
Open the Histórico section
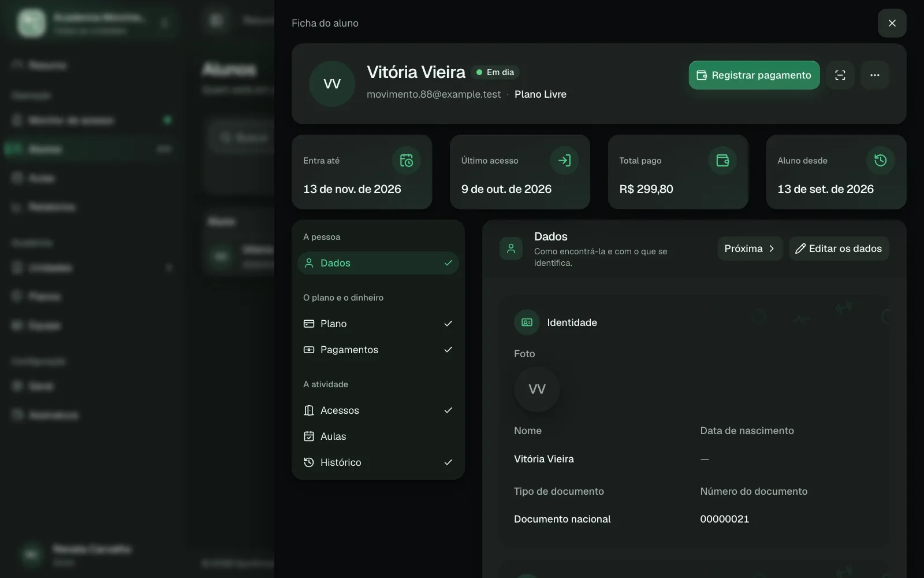[378, 462]
